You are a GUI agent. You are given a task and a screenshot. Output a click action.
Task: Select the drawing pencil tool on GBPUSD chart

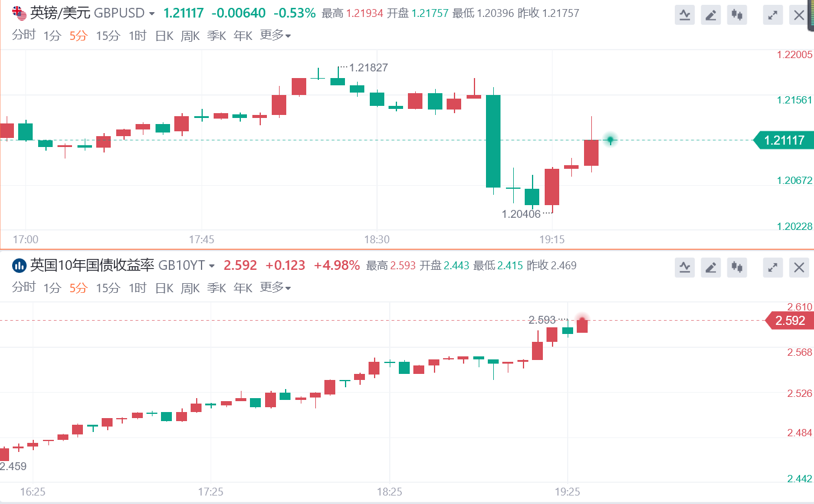coord(711,15)
